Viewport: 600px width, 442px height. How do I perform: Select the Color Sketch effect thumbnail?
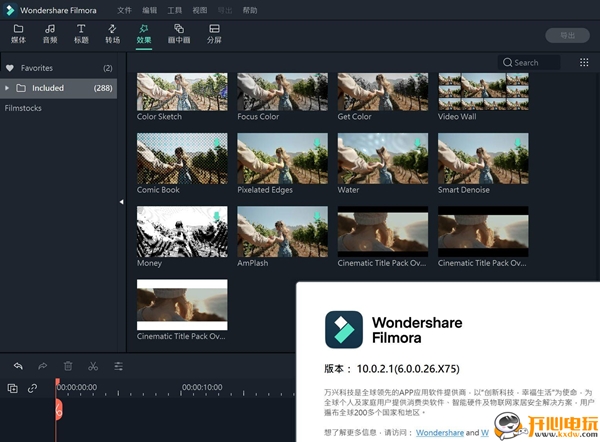pos(182,92)
